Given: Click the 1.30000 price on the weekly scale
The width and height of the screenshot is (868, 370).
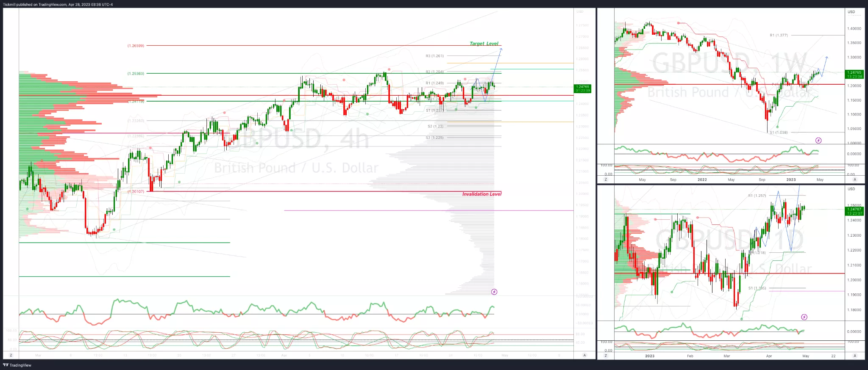Looking at the screenshot, I should 854,57.
